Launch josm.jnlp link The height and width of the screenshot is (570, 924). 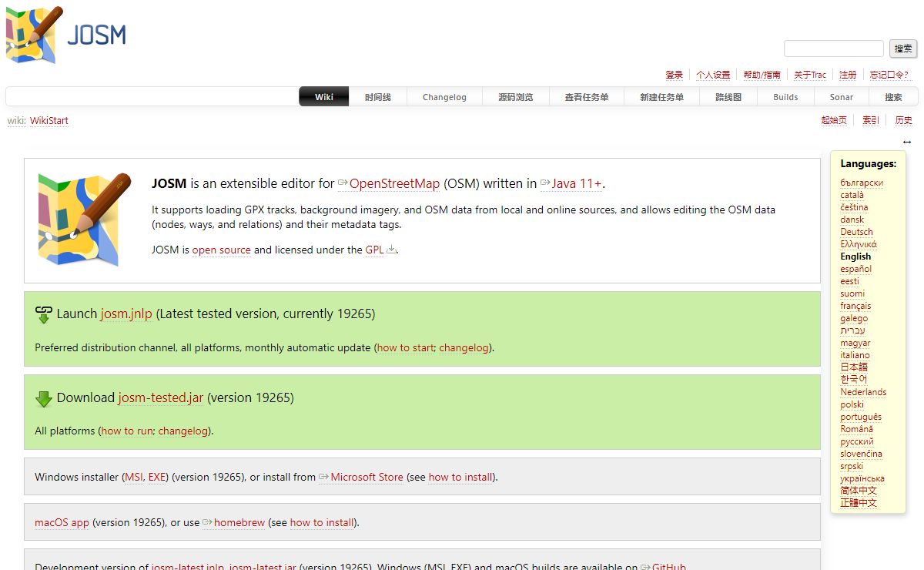click(126, 313)
